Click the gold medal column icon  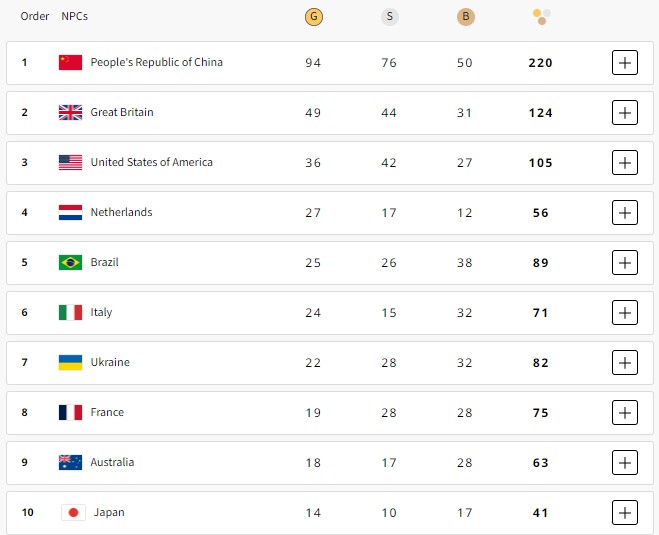click(313, 16)
